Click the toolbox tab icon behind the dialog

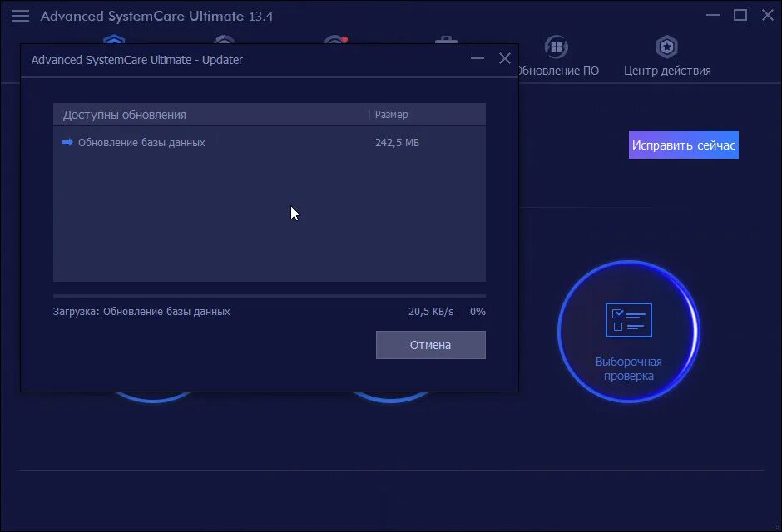click(x=446, y=39)
